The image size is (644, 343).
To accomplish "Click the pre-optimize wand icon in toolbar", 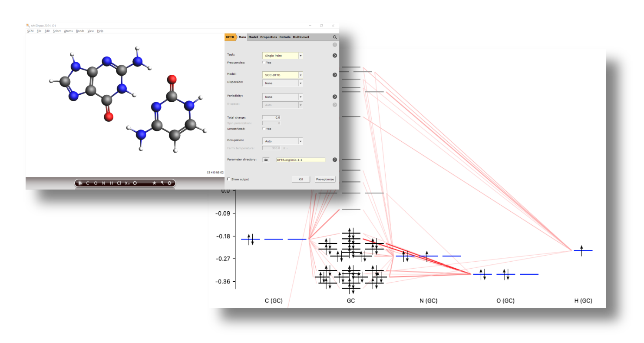I will (x=162, y=183).
